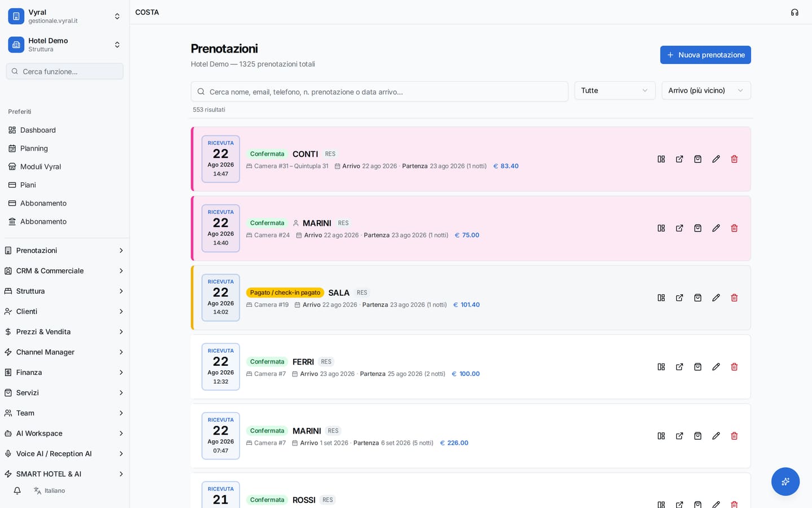The width and height of the screenshot is (812, 508).
Task: Click the headset support icon in the top bar
Action: click(795, 12)
